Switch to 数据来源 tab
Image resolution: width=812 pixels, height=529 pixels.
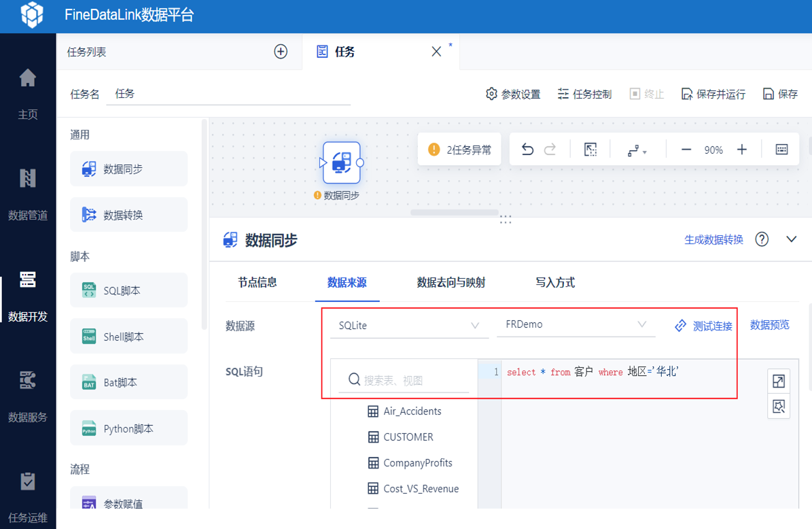(347, 282)
